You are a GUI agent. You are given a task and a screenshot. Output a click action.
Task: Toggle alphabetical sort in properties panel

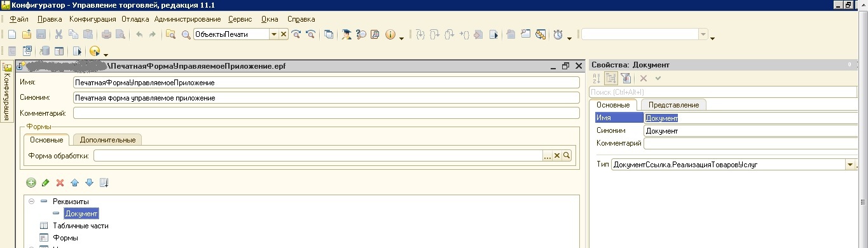click(596, 78)
